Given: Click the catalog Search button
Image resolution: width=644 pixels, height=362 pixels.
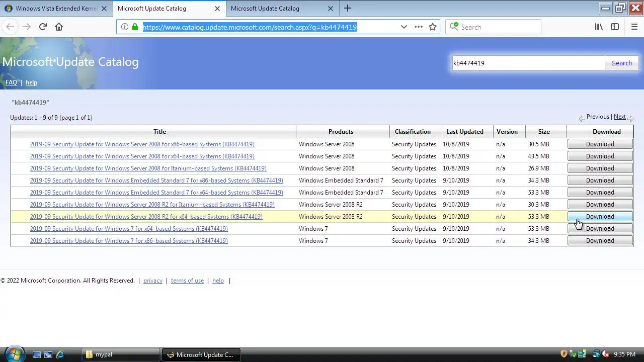Looking at the screenshot, I should click(621, 63).
